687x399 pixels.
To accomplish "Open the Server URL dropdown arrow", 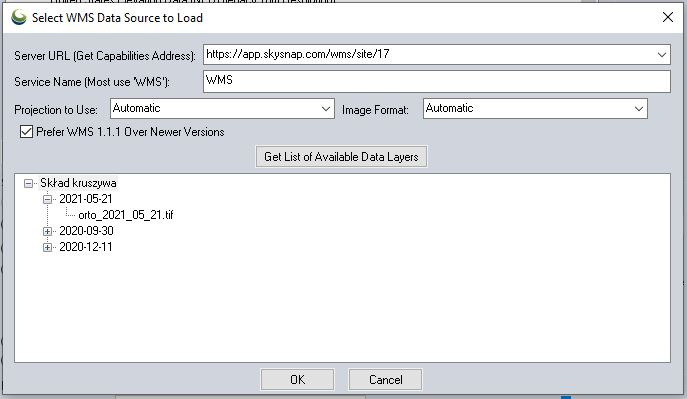I will (x=662, y=55).
